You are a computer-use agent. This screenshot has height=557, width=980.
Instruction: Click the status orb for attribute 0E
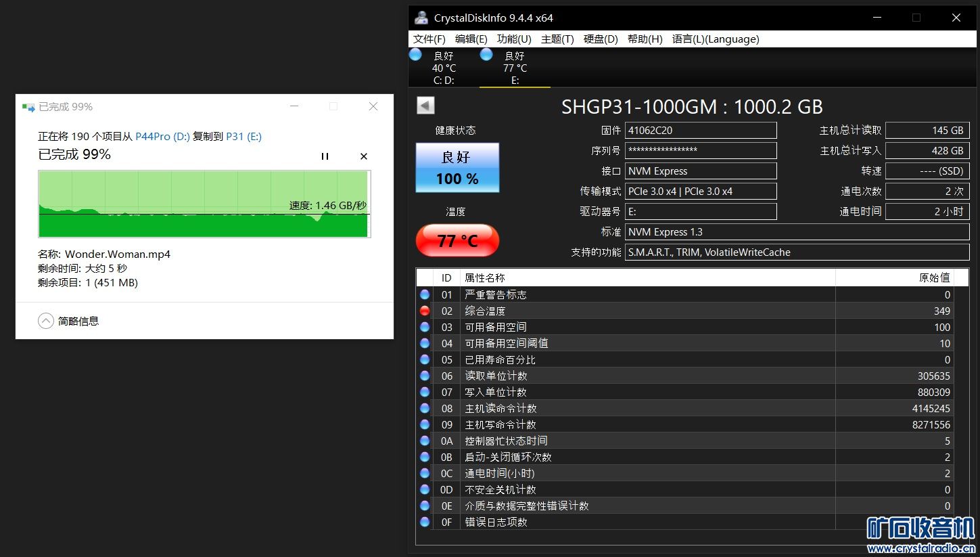coord(425,506)
